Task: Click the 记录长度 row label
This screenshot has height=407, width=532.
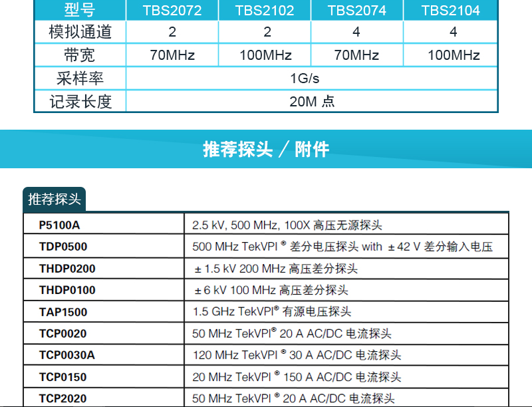Action: pyautogui.click(x=80, y=101)
